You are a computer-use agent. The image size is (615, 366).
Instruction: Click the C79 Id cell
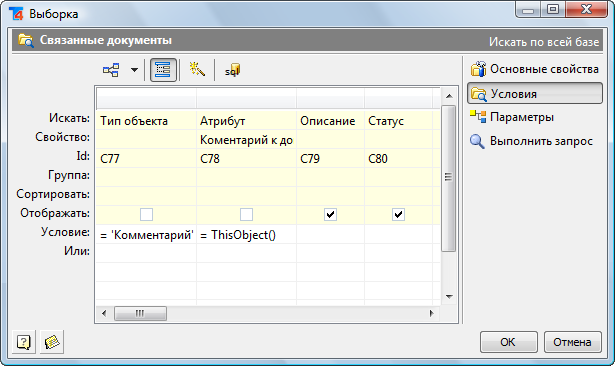point(330,158)
